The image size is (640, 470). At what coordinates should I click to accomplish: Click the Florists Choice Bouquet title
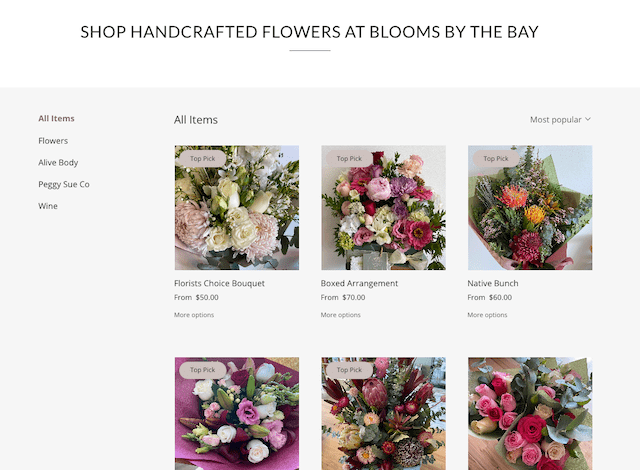pyautogui.click(x=219, y=284)
